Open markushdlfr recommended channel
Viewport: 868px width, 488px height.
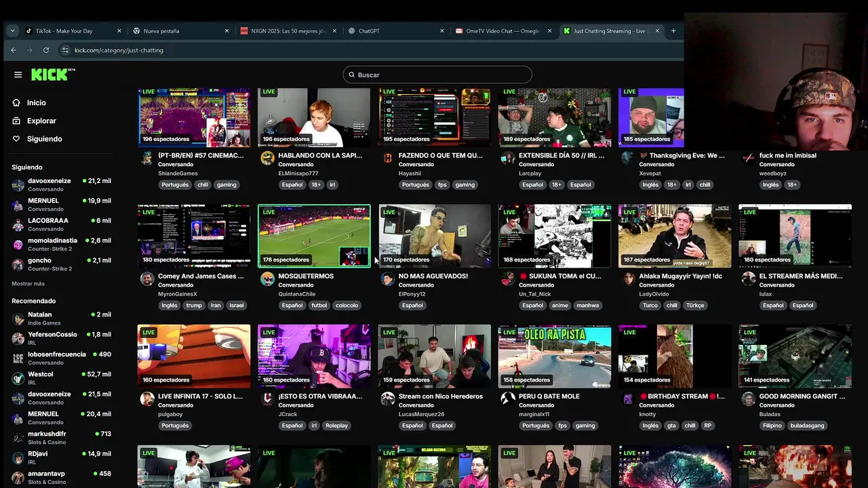point(61,437)
